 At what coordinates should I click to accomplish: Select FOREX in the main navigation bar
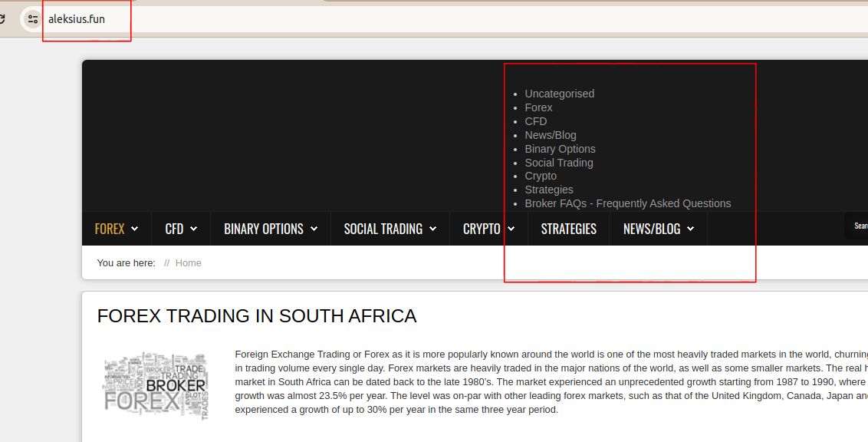[110, 229]
